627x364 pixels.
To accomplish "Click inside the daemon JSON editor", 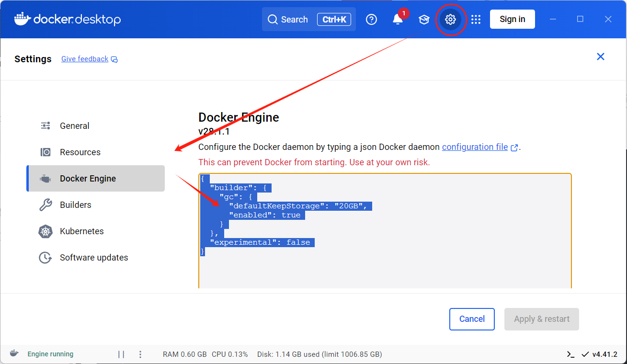I will (x=385, y=231).
